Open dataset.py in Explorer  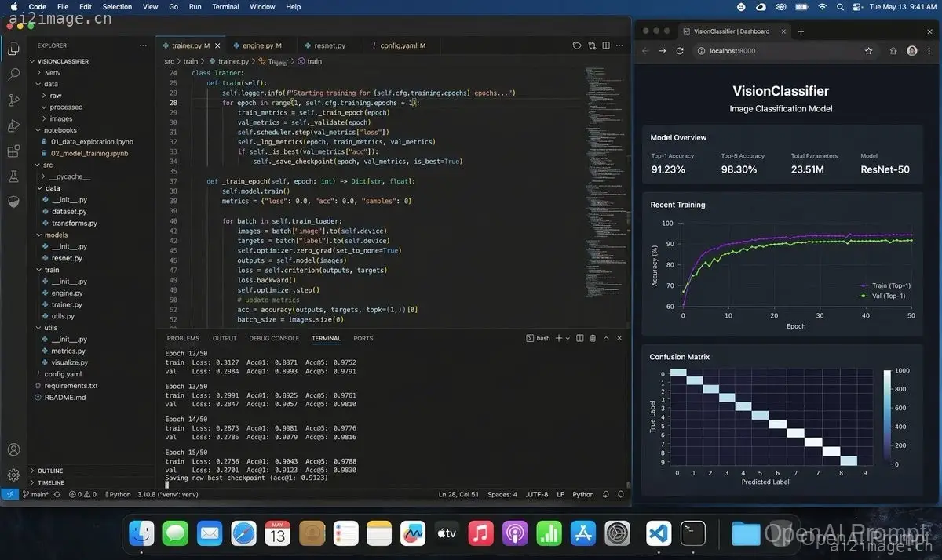pos(69,211)
